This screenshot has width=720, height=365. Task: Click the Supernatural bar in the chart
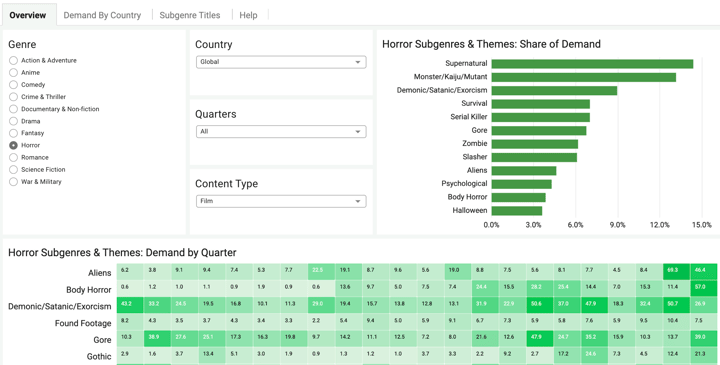click(x=592, y=64)
